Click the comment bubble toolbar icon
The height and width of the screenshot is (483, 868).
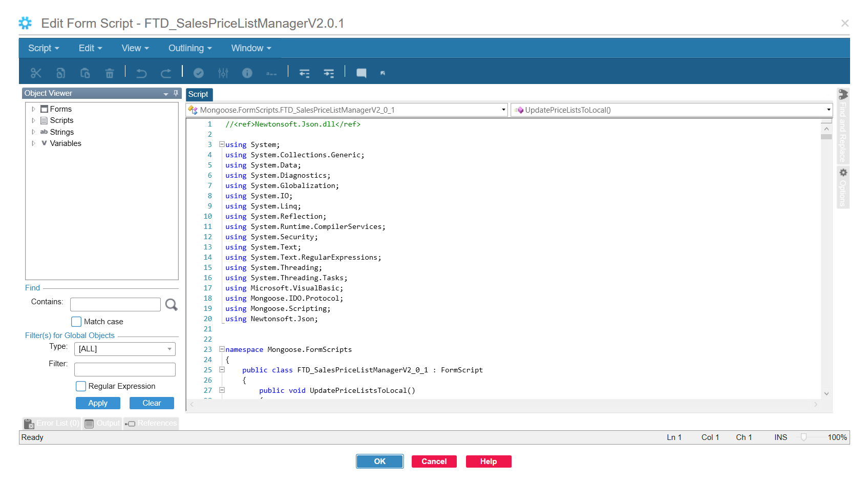point(361,73)
